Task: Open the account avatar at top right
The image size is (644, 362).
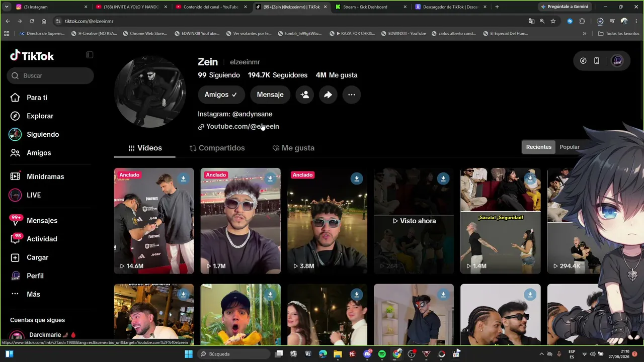Action: click(x=618, y=61)
